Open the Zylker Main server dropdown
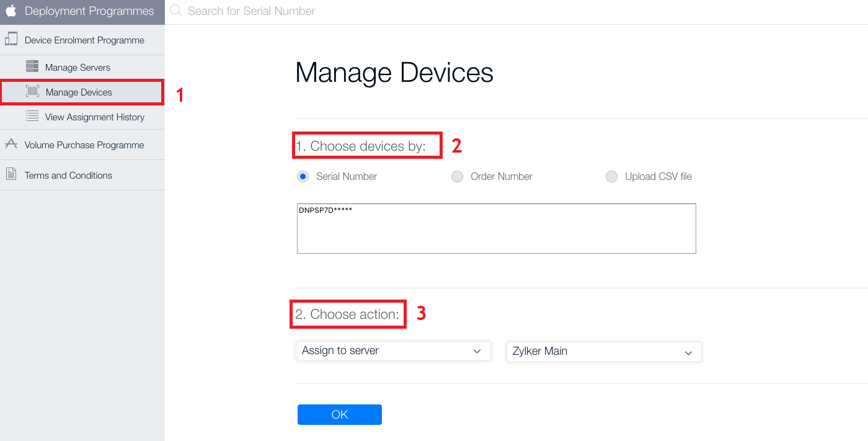Viewport: 868px width, 441px height. click(x=603, y=352)
